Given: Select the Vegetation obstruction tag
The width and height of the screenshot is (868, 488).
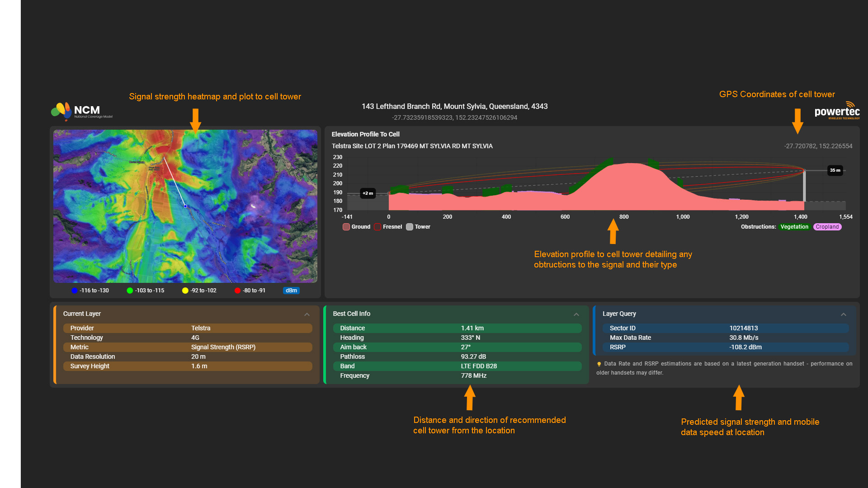Looking at the screenshot, I should pyautogui.click(x=794, y=227).
